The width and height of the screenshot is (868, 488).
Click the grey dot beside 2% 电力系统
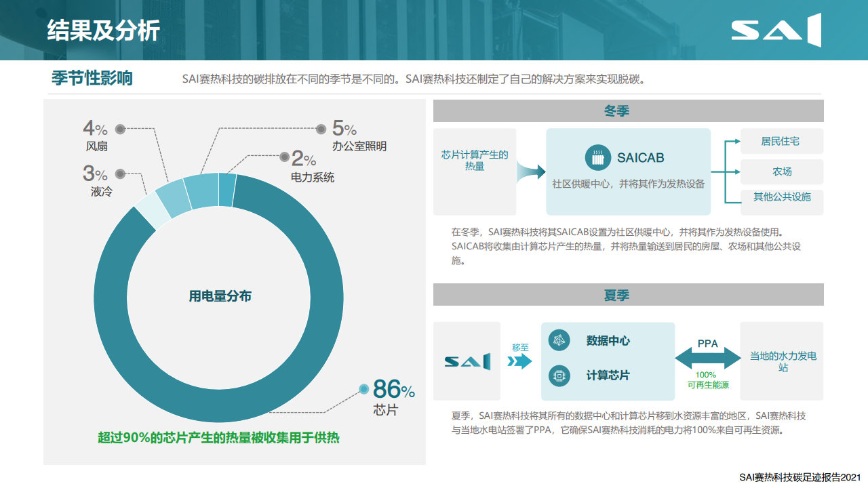pyautogui.click(x=284, y=157)
